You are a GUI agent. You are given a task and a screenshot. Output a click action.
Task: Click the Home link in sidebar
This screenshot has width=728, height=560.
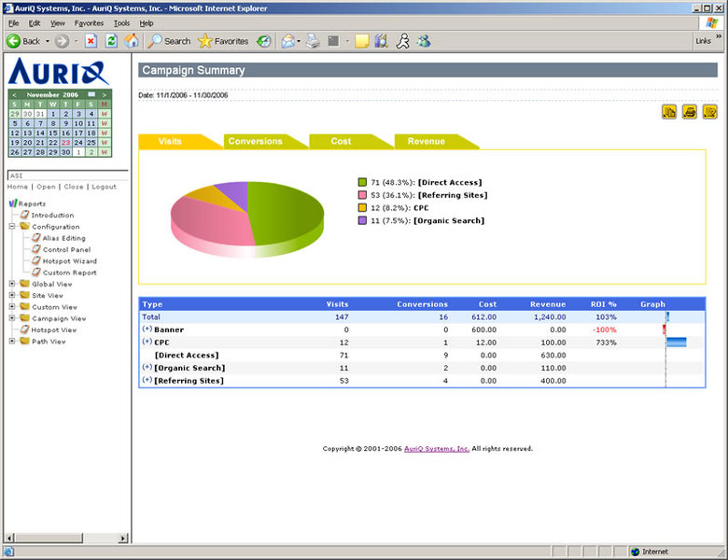coord(18,187)
